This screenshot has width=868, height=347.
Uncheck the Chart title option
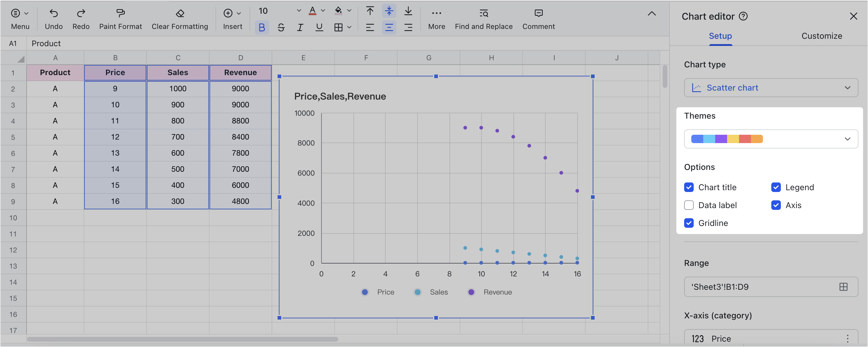click(x=689, y=188)
